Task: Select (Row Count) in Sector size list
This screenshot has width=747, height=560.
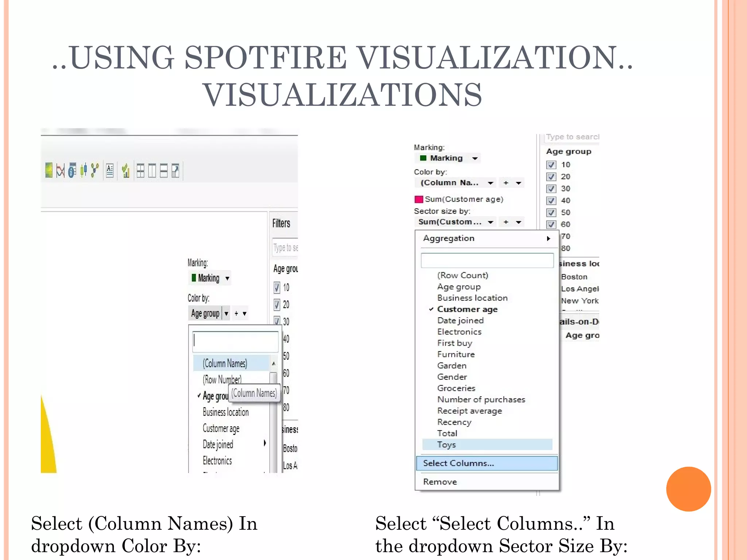Action: 462,275
